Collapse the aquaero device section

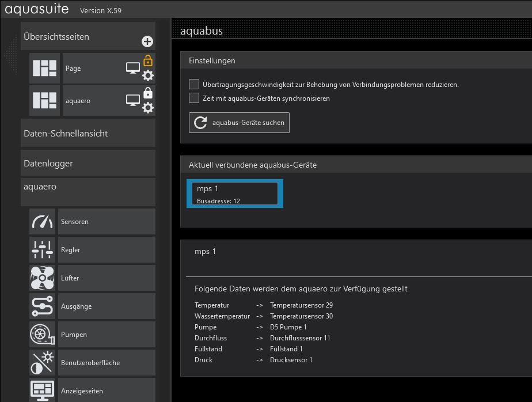88,192
